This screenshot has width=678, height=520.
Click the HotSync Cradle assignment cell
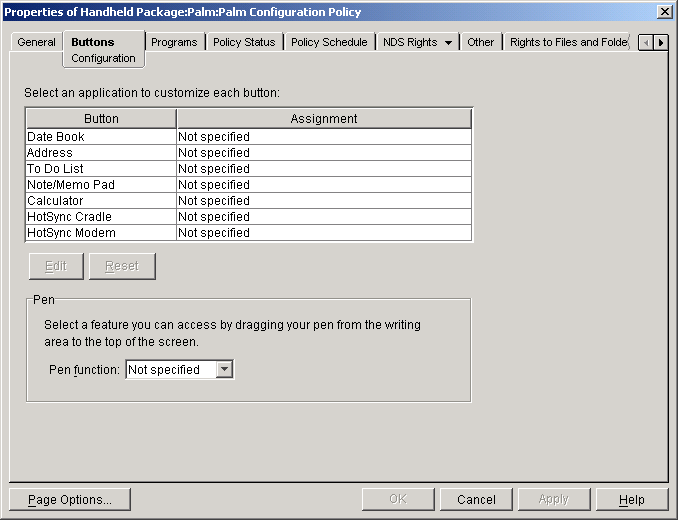(x=324, y=217)
